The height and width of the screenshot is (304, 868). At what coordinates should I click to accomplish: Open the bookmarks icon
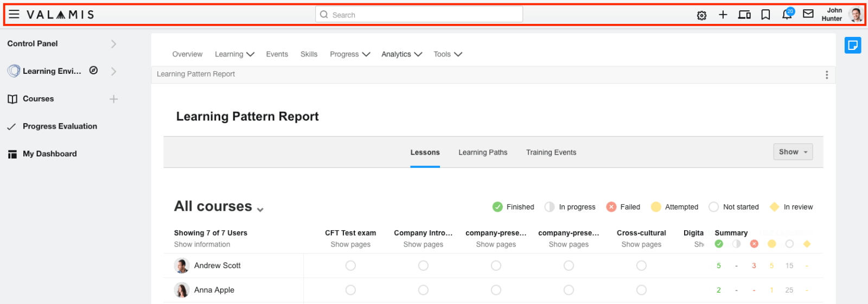pyautogui.click(x=765, y=15)
